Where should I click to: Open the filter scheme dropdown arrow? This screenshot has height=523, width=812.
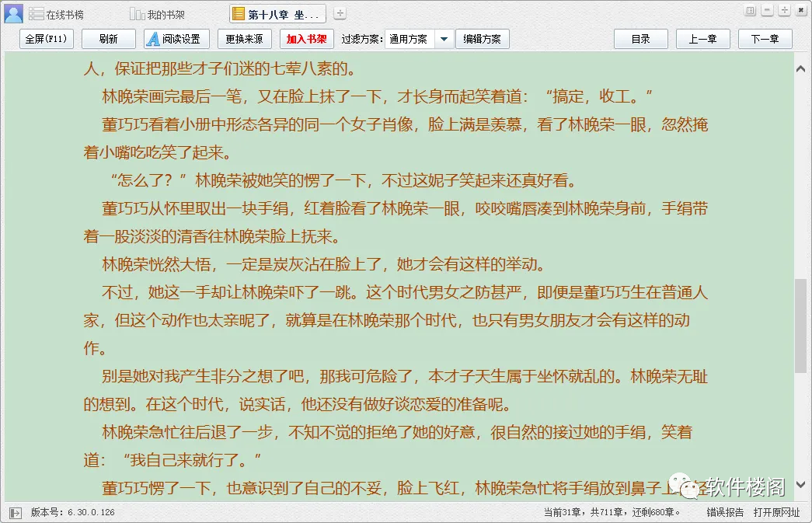(x=444, y=38)
